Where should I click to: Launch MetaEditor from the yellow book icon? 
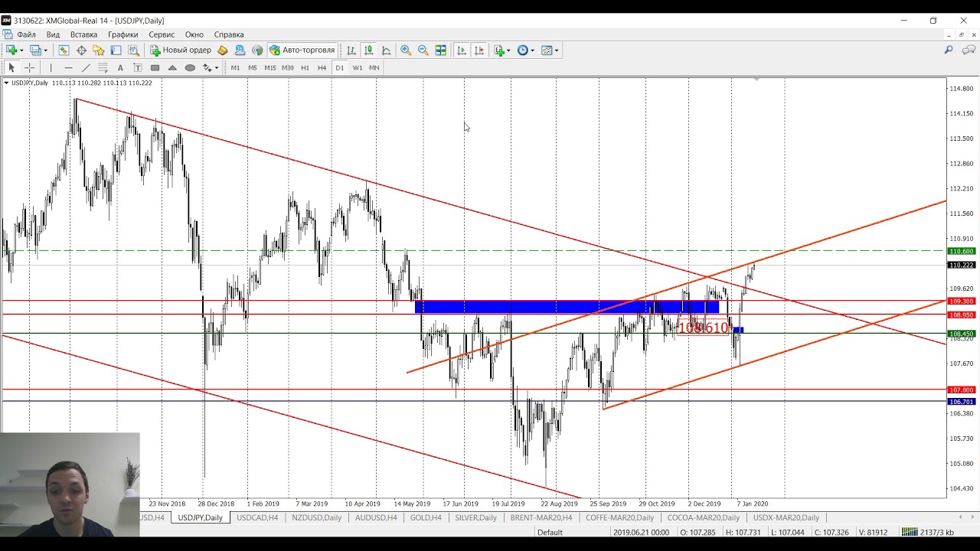(223, 50)
